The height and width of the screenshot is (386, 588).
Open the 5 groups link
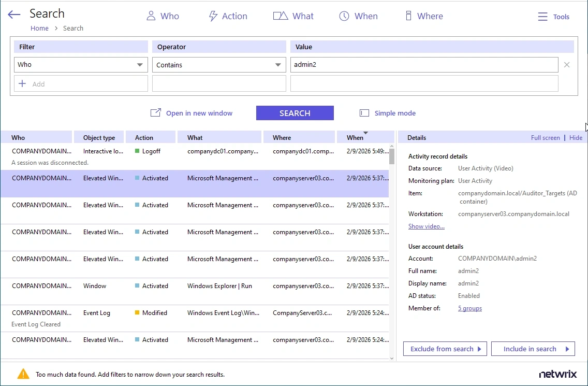[469, 308]
